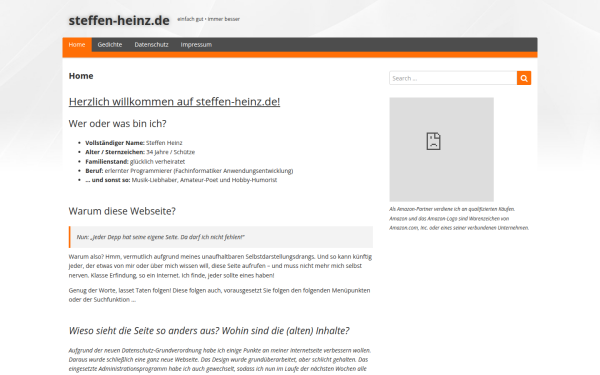Open the Home menu item

[x=77, y=44]
